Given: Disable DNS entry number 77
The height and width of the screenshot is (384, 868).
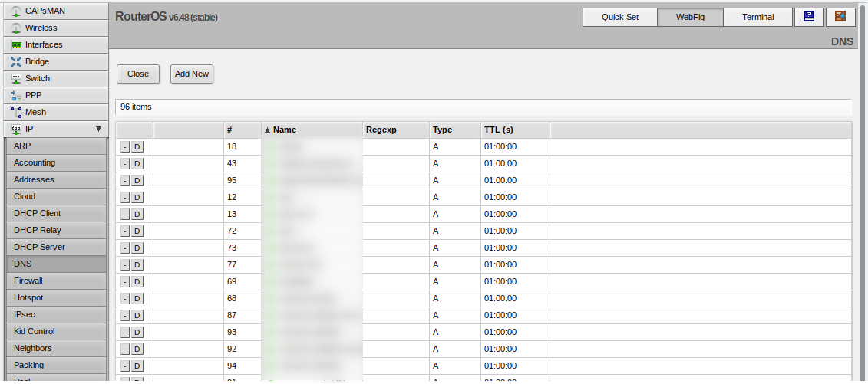Looking at the screenshot, I should 137,265.
